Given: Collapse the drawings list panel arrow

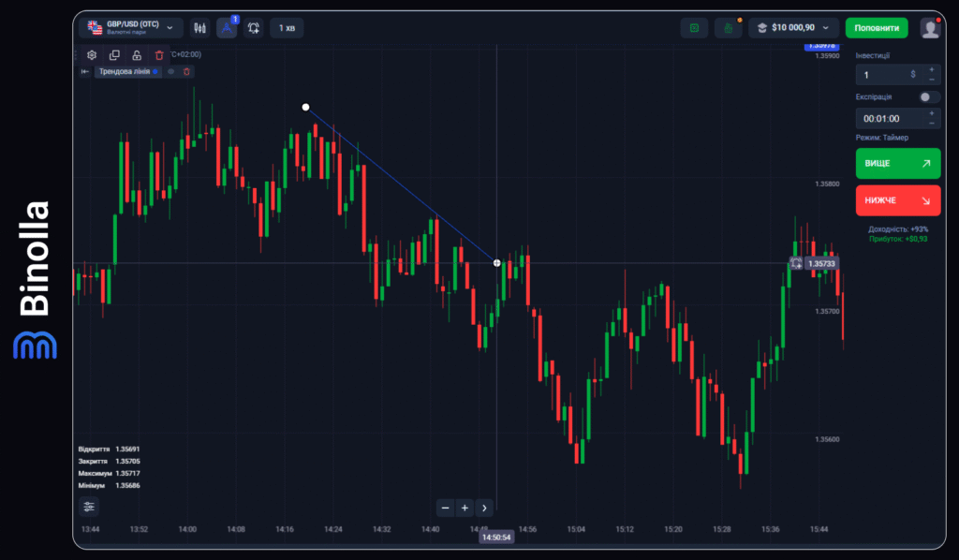Looking at the screenshot, I should tap(84, 71).
